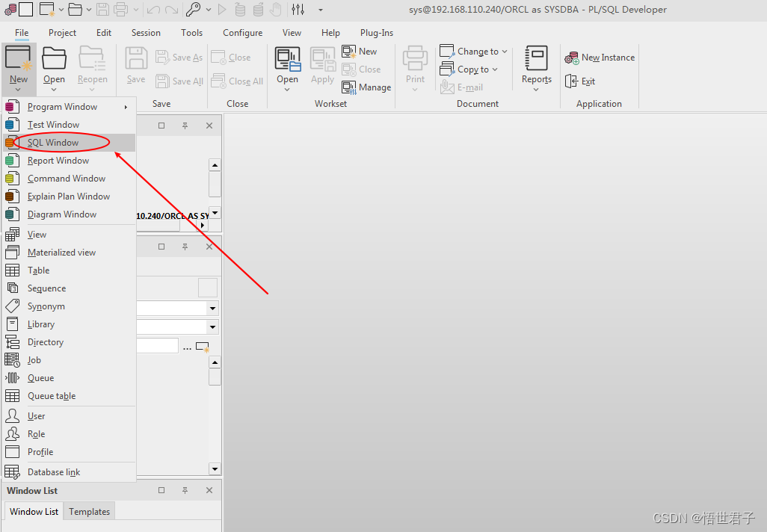767x532 pixels.
Task: Open the Reports button
Action: pos(536,69)
